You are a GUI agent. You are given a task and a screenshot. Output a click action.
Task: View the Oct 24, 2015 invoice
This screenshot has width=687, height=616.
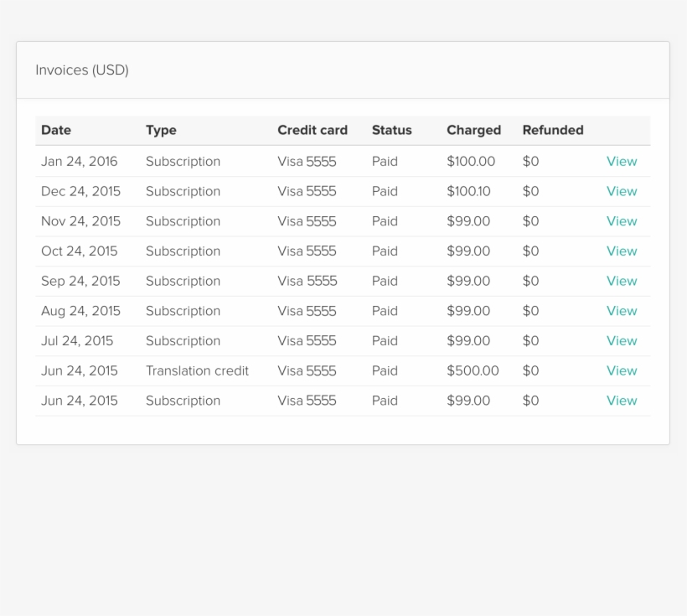(x=622, y=251)
